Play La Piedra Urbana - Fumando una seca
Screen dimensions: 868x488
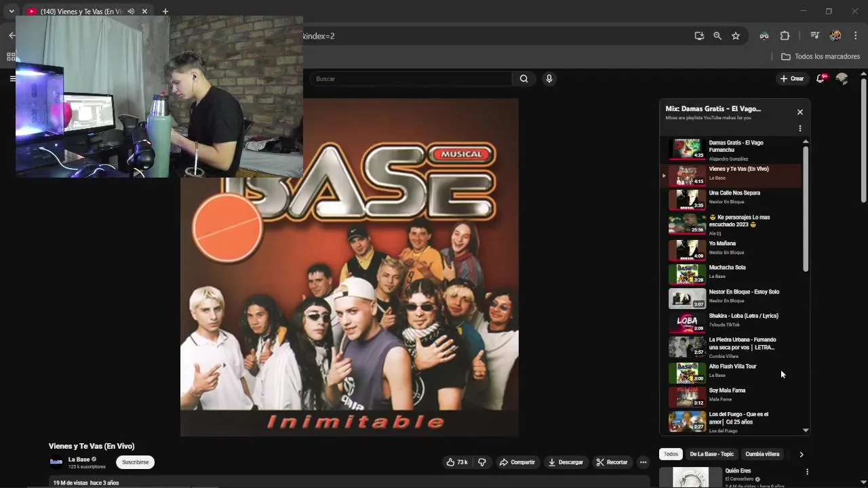(732, 347)
